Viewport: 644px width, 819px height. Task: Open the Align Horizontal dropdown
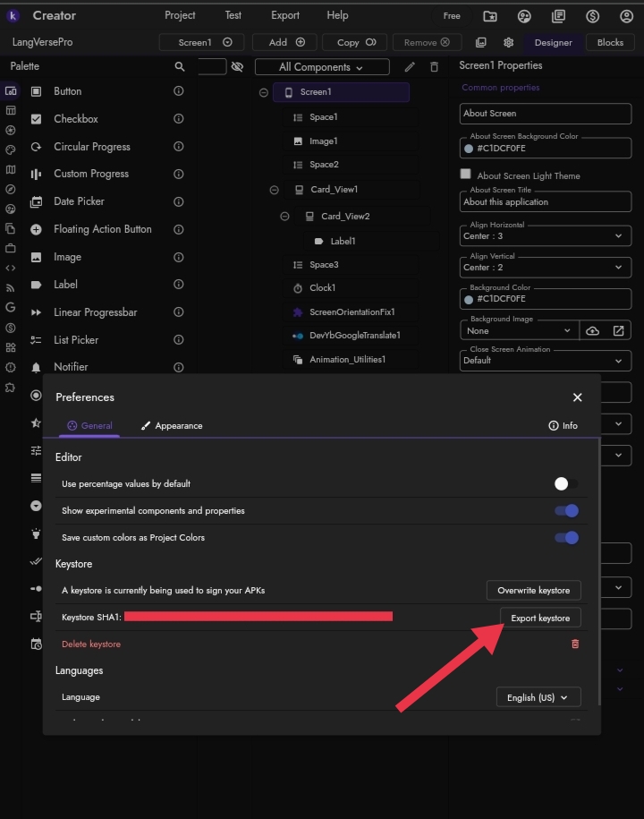click(545, 235)
